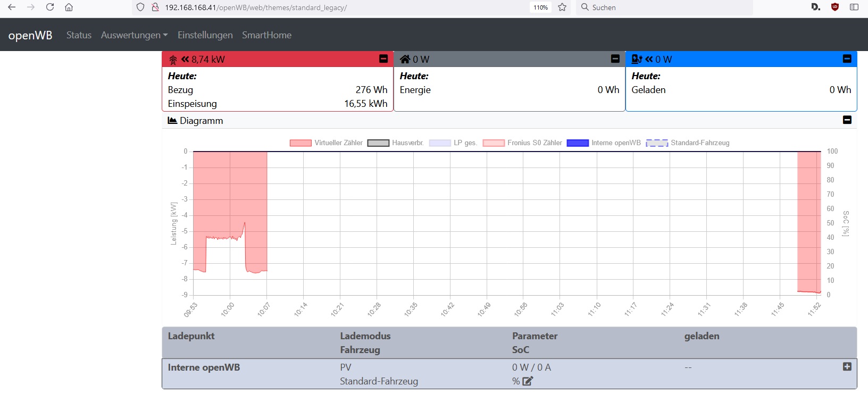Click the Ladepunkt column header
The width and height of the screenshot is (868, 402).
point(191,336)
